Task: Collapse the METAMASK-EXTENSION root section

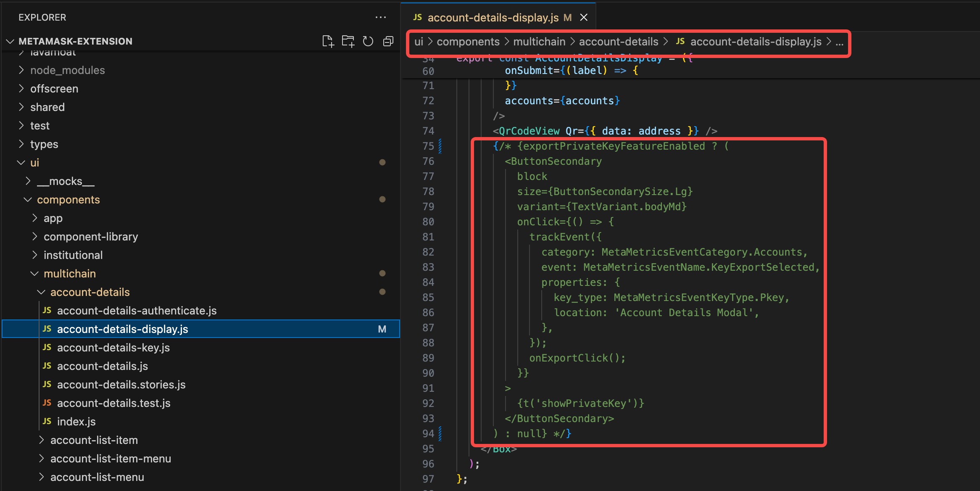Action: [x=11, y=41]
